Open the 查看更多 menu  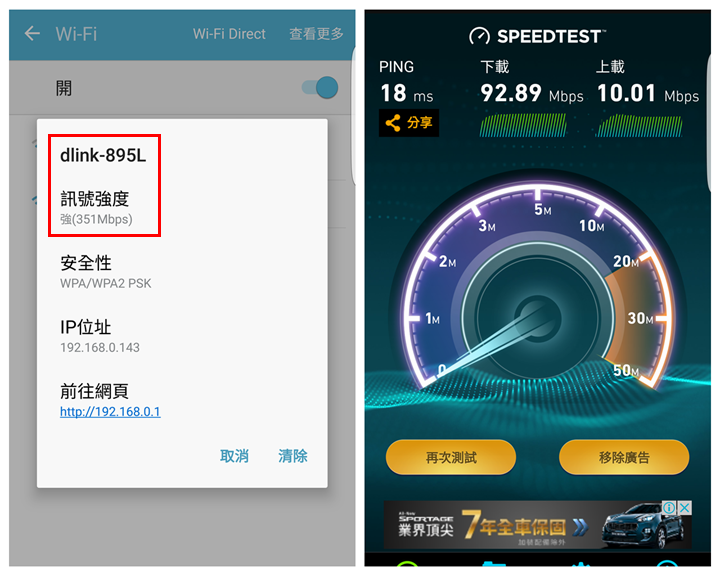click(316, 34)
